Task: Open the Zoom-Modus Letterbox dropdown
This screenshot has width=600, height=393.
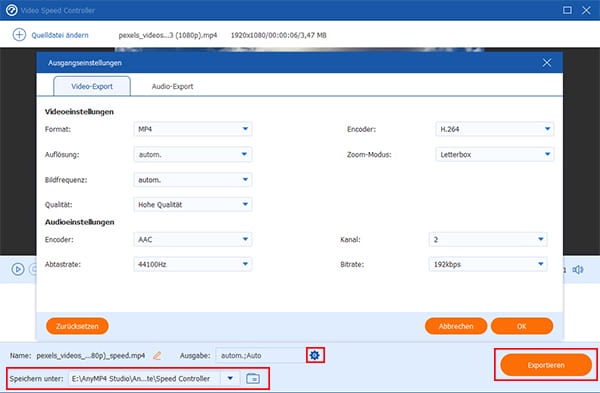Action: click(494, 155)
